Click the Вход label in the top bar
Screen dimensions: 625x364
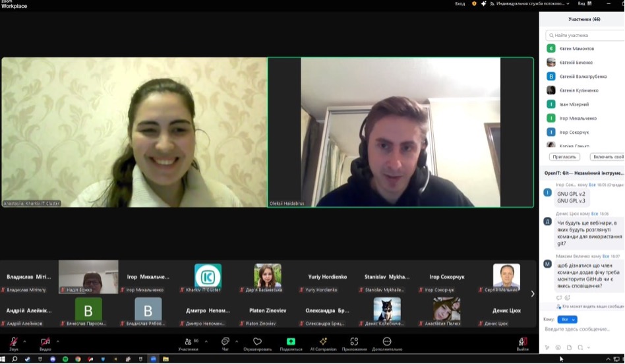coord(460,3)
